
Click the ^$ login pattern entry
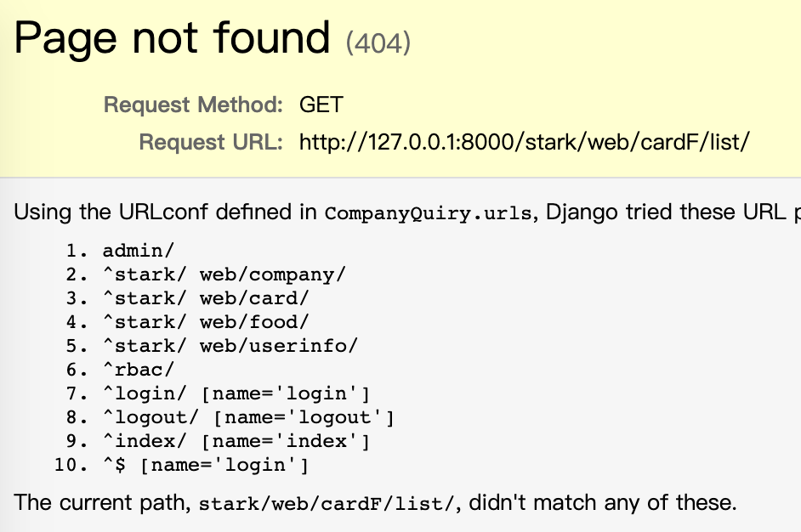pyautogui.click(x=206, y=465)
